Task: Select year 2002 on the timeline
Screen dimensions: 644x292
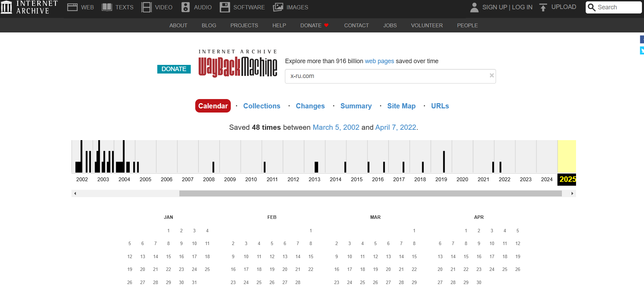Action: [82, 179]
